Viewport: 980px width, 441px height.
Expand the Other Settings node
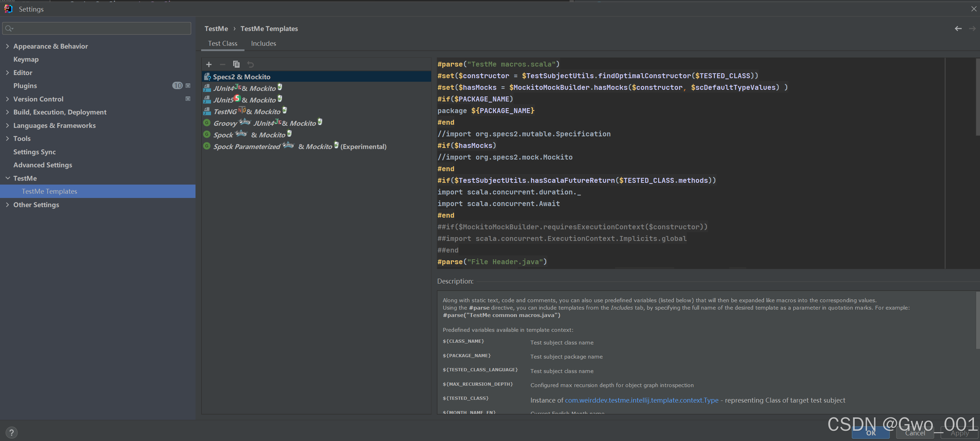coord(7,204)
